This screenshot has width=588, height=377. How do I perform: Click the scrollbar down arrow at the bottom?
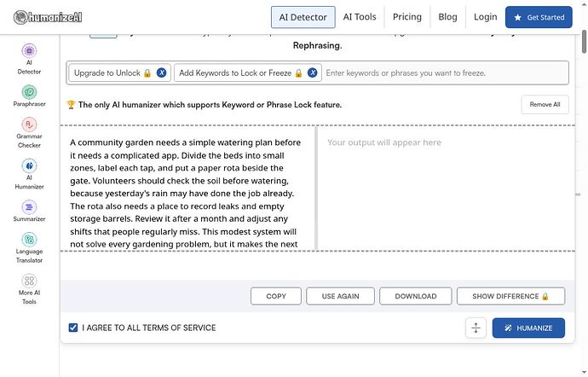585,373
